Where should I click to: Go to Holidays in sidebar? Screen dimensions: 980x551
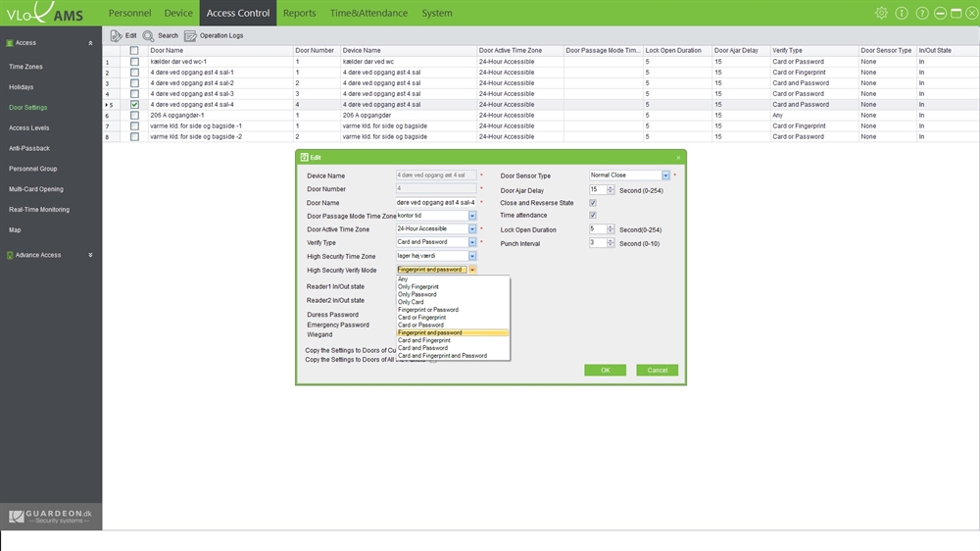coord(22,87)
